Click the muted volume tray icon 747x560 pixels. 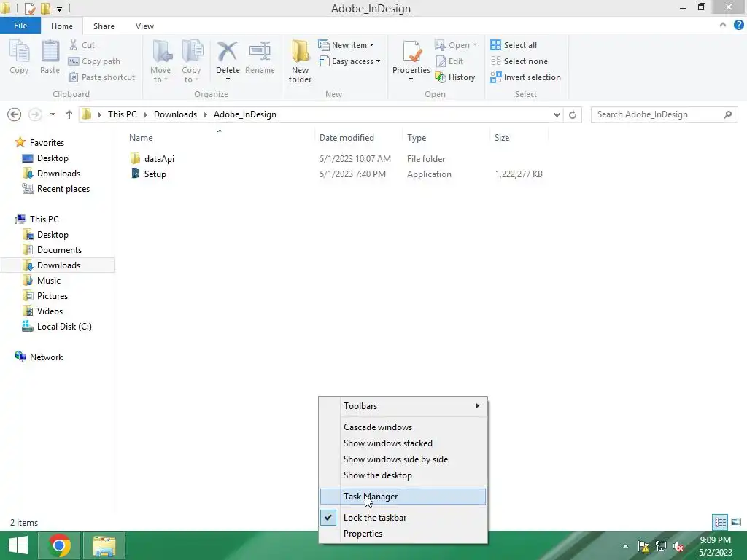[679, 546]
